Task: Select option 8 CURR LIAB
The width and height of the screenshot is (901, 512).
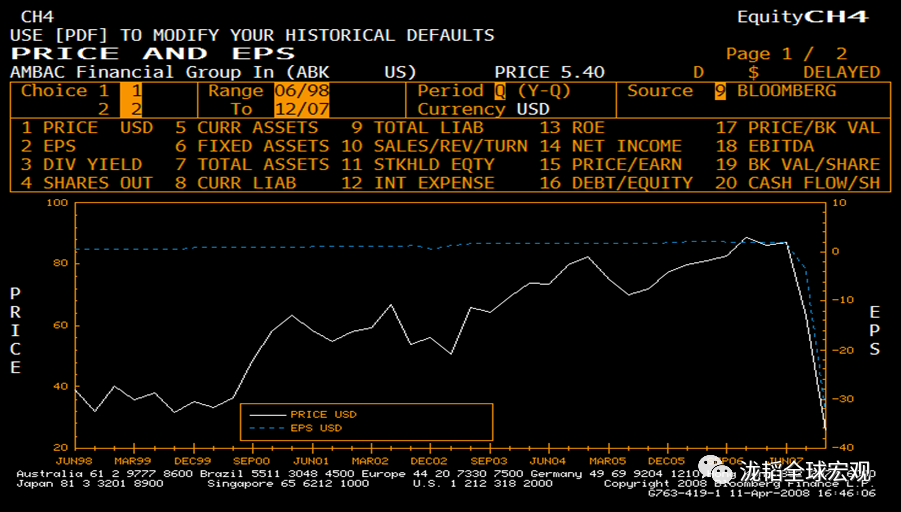Action: 236,183
